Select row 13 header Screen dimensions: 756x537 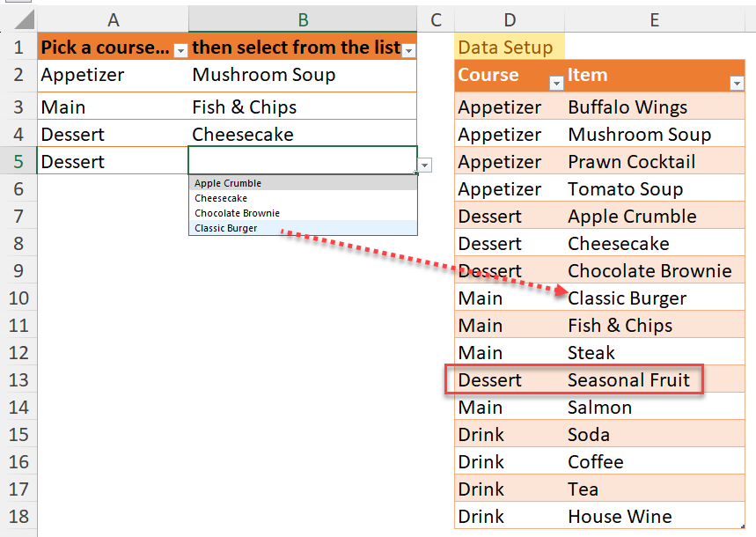tap(18, 380)
